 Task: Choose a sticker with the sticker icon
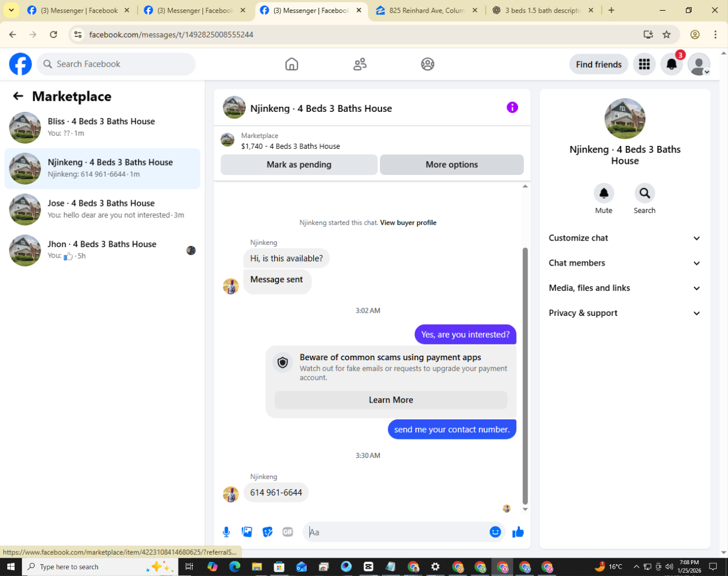pos(267,532)
